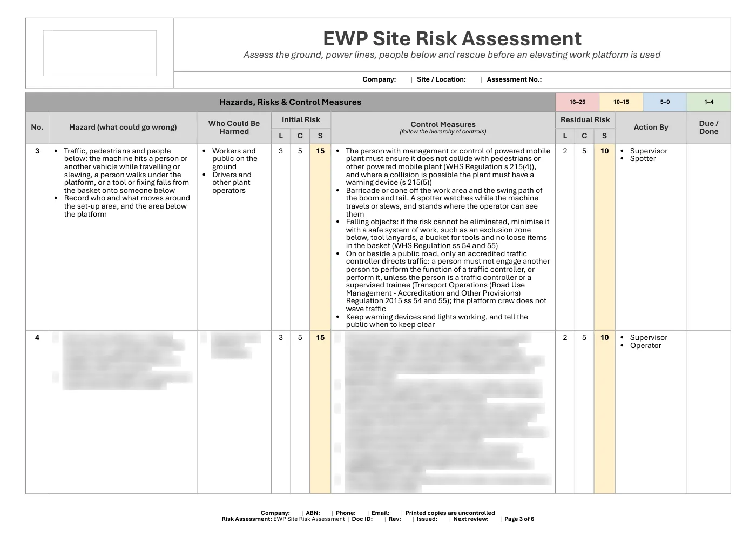Click "Spotter" in the Action By column

coord(643,159)
